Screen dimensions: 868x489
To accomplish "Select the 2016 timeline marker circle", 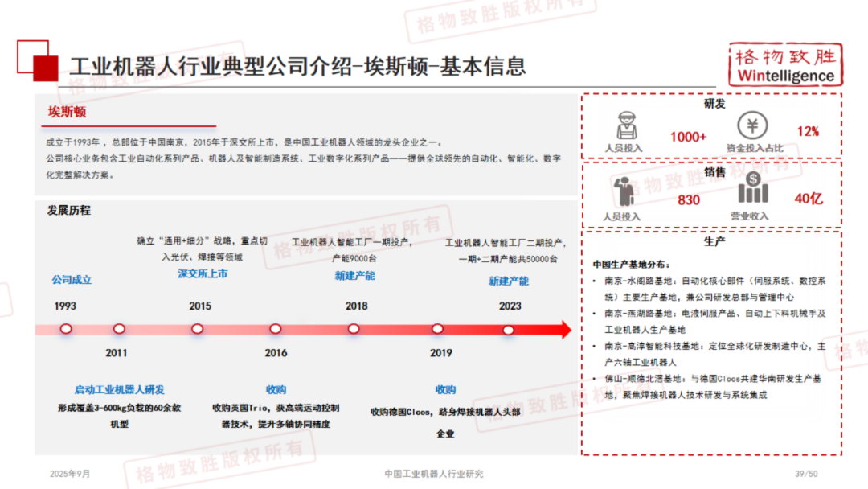I will [x=275, y=329].
